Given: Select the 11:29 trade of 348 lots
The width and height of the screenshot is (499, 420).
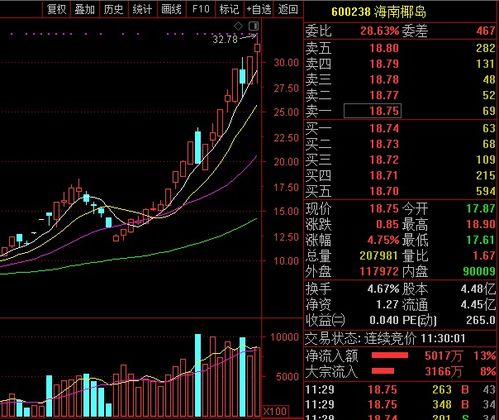Looking at the screenshot, I should [x=400, y=405].
